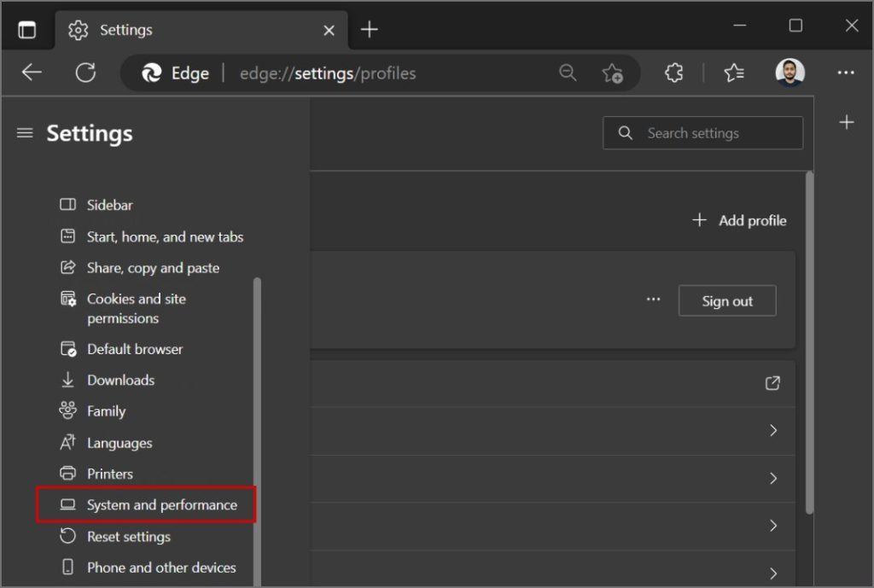Collapse the Settings hamburger menu
The height and width of the screenshot is (588, 874).
click(x=25, y=133)
